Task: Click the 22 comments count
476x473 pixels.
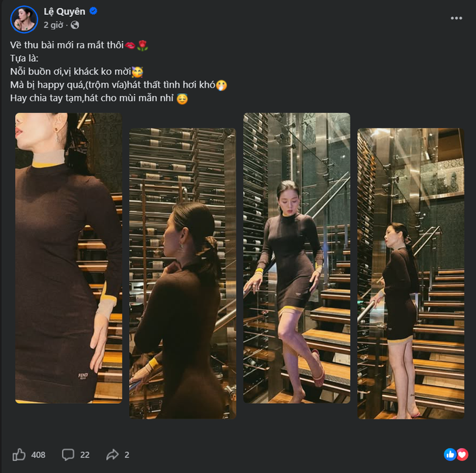Action: 85,455
